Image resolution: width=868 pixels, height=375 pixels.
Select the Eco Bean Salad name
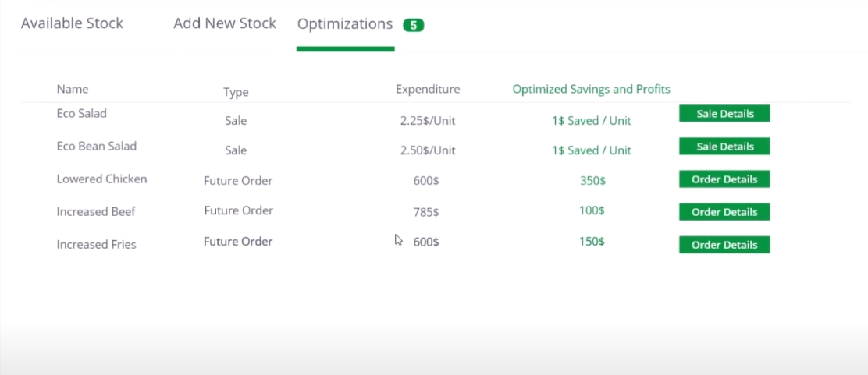coord(96,146)
